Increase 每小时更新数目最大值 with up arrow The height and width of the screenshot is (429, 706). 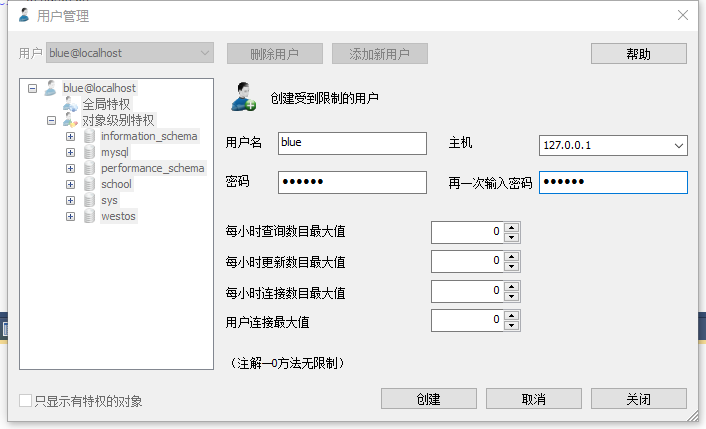coord(511,257)
